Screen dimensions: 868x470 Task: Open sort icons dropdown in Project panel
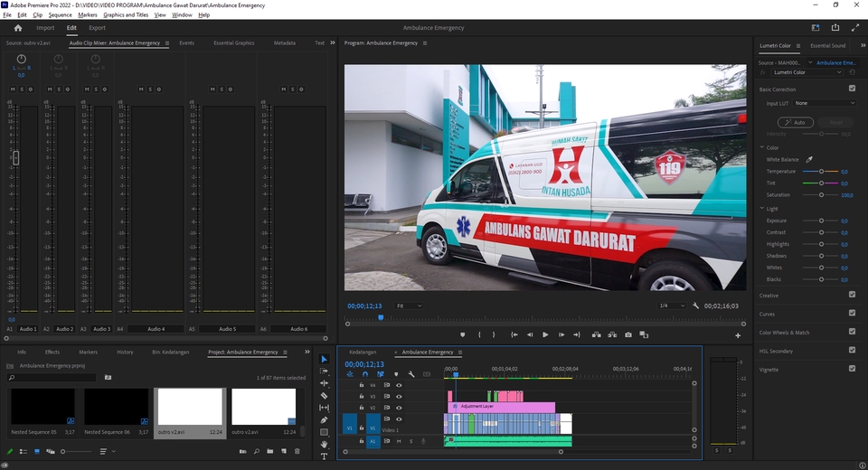[x=107, y=452]
